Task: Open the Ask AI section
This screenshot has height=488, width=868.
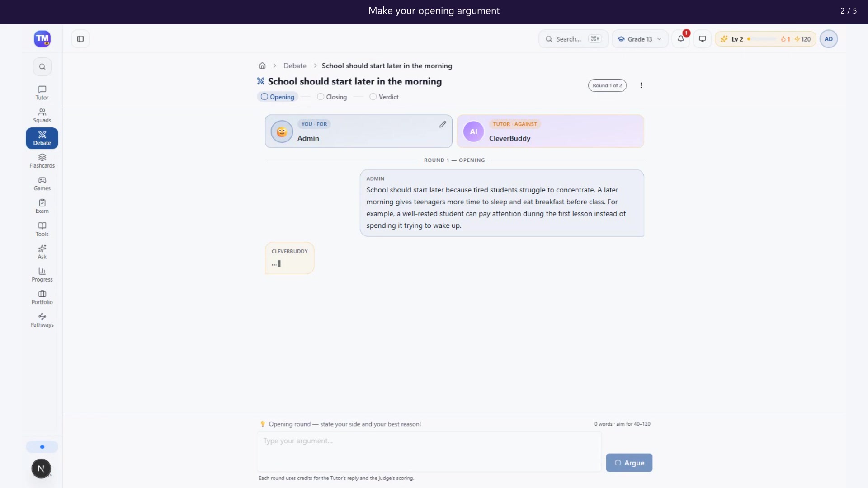Action: [x=42, y=252]
